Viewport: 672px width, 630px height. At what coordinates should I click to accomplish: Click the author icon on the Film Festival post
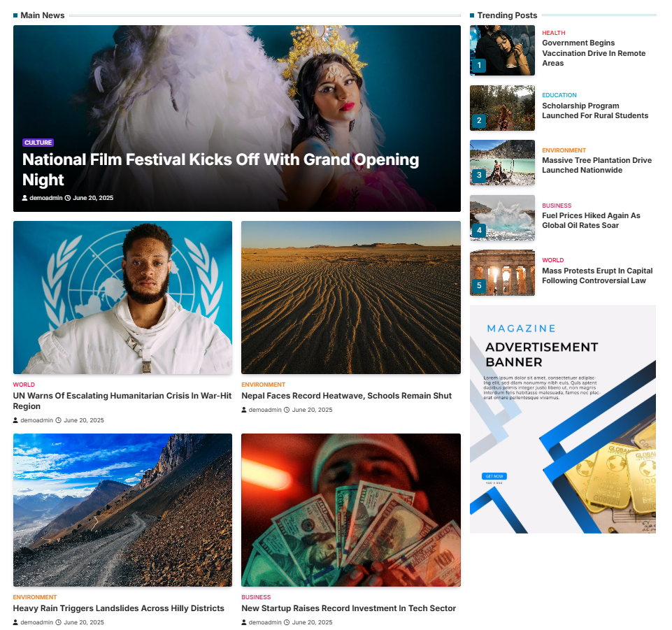pos(24,198)
